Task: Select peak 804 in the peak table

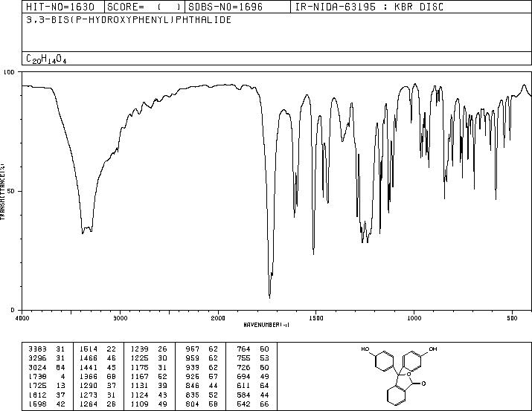Action: [193, 404]
